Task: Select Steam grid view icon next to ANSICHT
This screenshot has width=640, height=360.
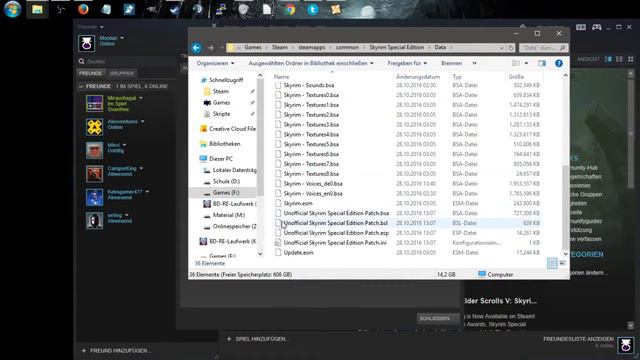Action: pos(631,59)
